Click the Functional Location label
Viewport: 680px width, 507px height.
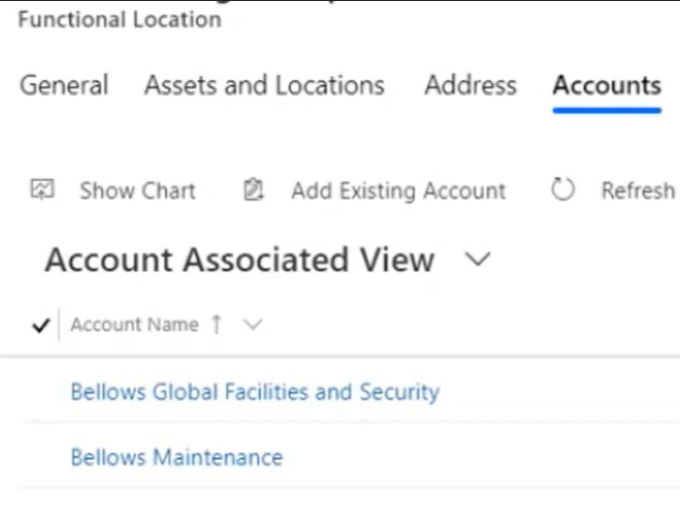[120, 20]
